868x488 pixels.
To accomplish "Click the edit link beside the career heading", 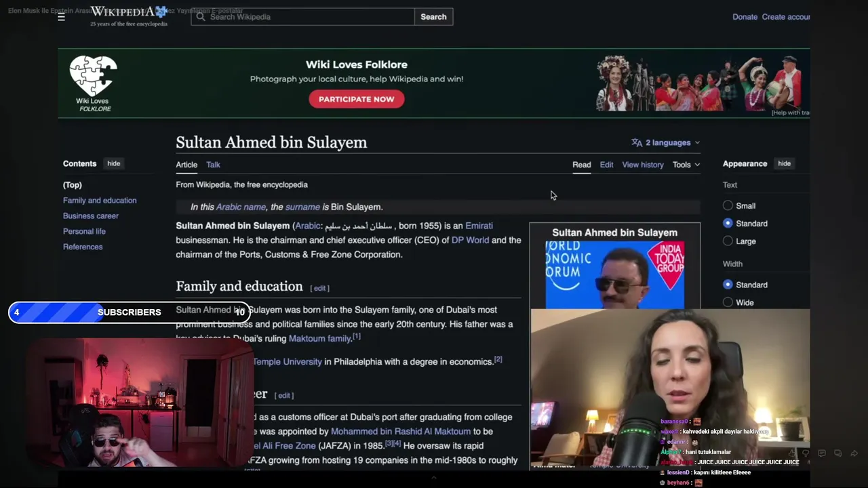I will (x=283, y=395).
